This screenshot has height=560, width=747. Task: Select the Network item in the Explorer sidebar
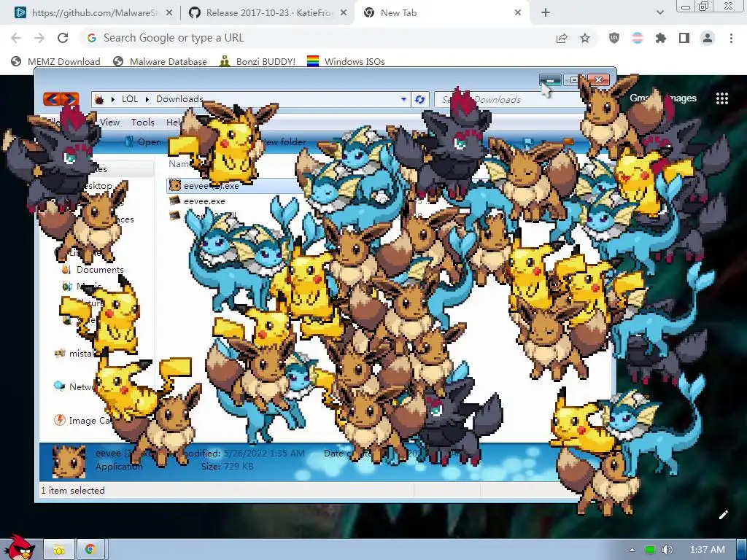[x=75, y=386]
